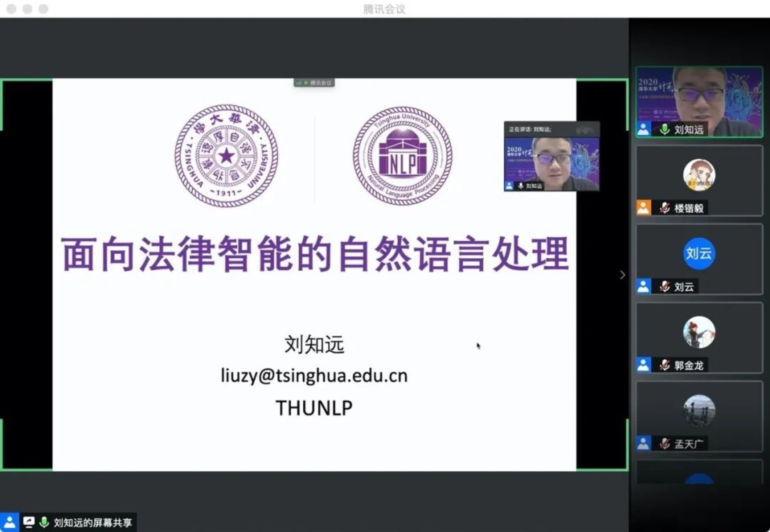Click muted microphone icon next to 刘云
The height and width of the screenshot is (532, 770).
coord(664,287)
